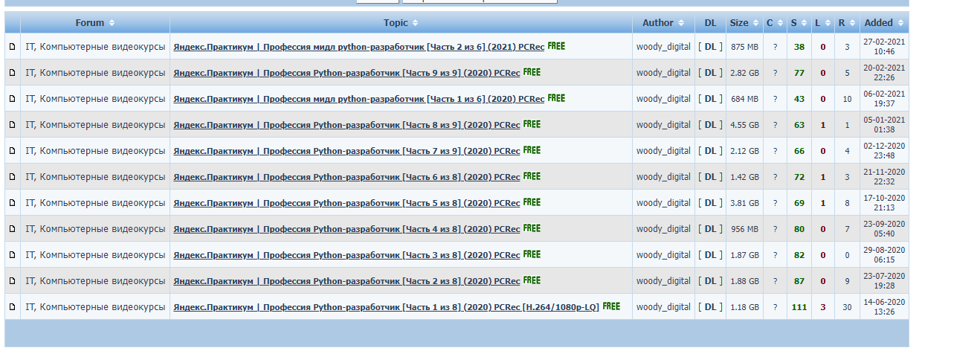Download the 956 MB torrent via DL
The height and width of the screenshot is (351, 980).
710,229
